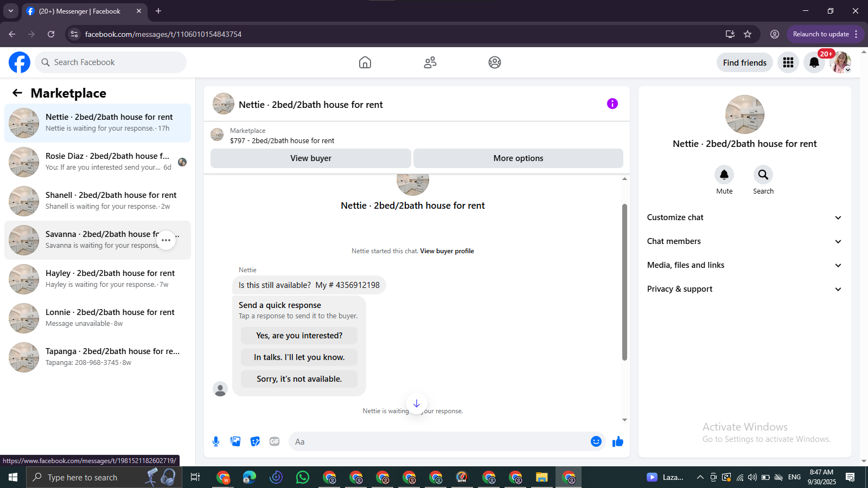Image resolution: width=868 pixels, height=488 pixels.
Task: Open ENG language indicator in tray
Action: tap(794, 477)
